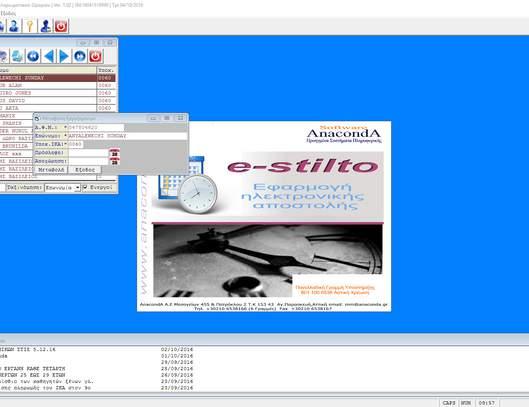Select the ARTA row in employee list

tap(58, 108)
